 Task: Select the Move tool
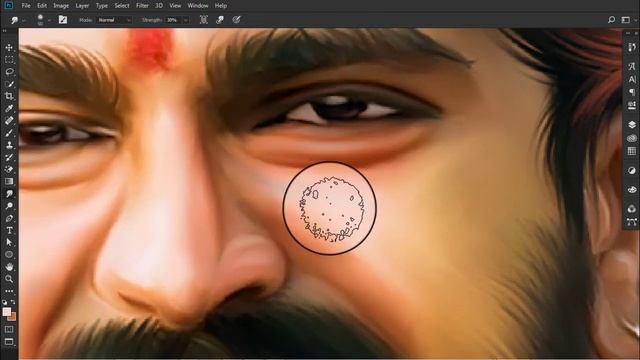[x=9, y=48]
